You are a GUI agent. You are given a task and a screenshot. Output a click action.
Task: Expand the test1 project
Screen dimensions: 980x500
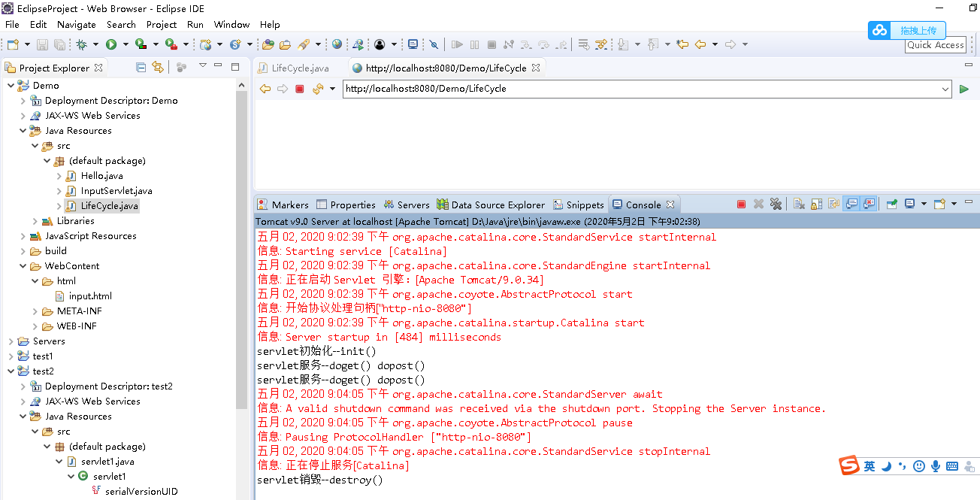point(11,356)
